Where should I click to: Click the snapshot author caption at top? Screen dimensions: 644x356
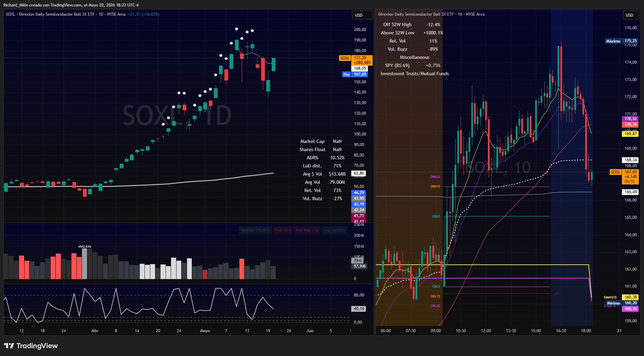click(71, 4)
